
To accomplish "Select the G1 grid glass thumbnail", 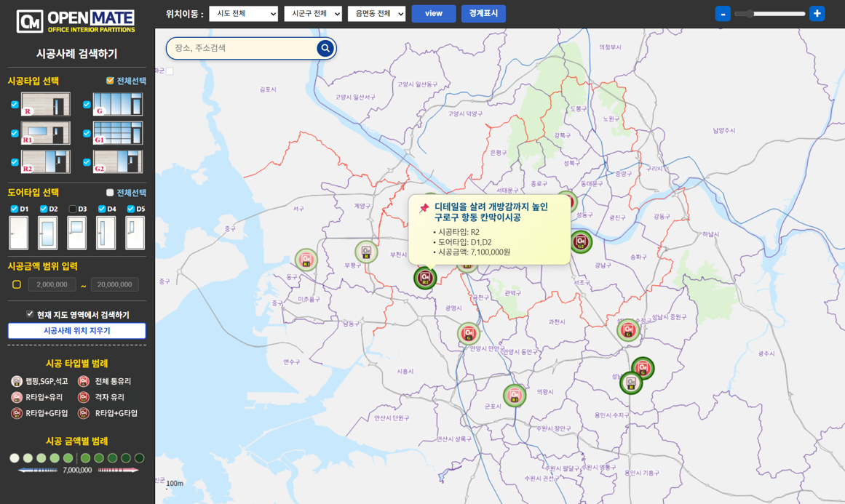I will tap(117, 133).
